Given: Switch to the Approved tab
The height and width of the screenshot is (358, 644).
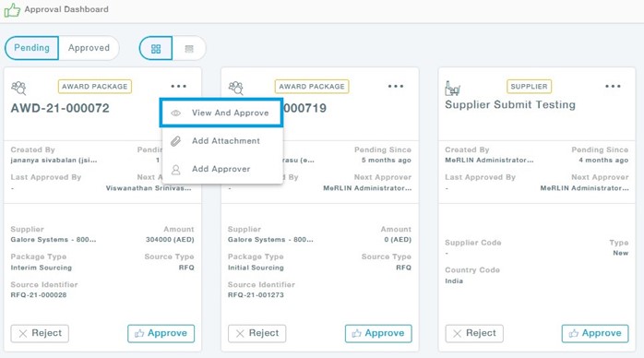Looking at the screenshot, I should coord(89,48).
